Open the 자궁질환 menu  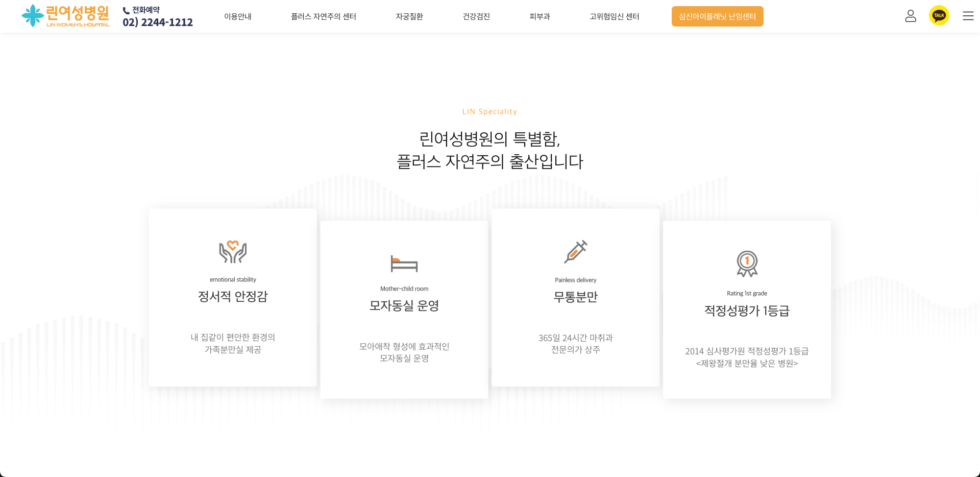409,16
